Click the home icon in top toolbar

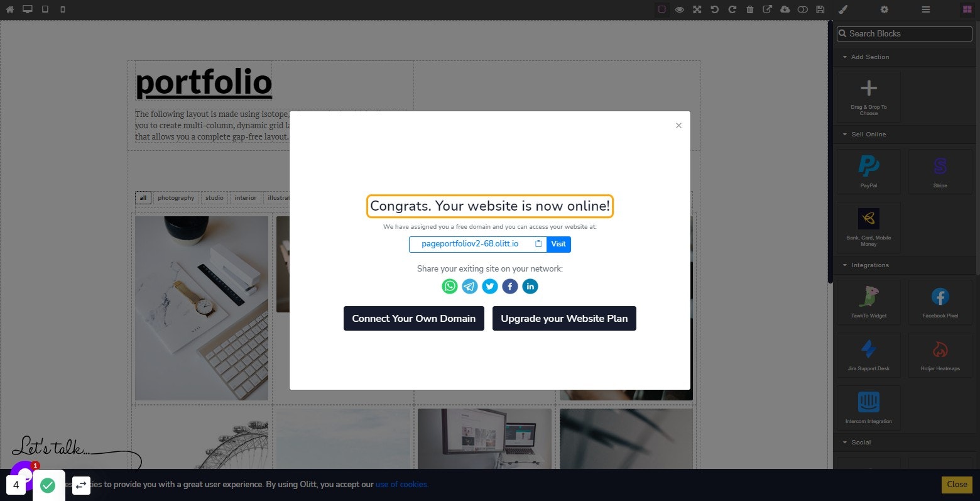[9, 9]
